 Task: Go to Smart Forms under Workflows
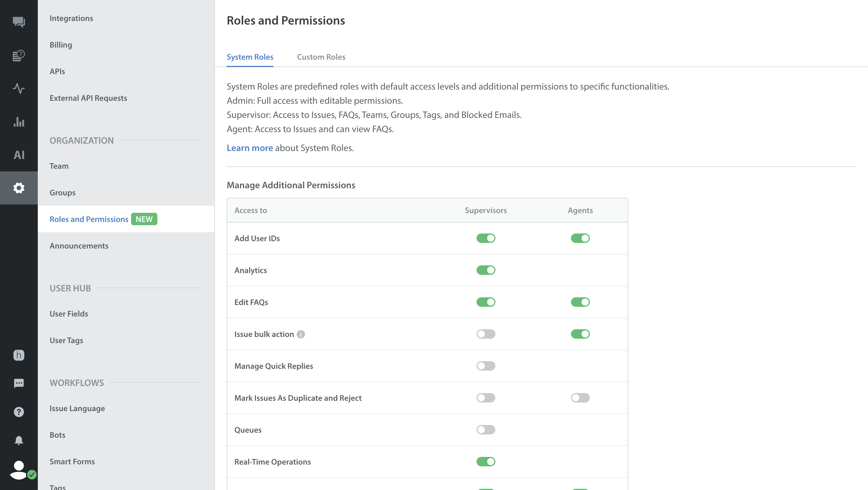(x=72, y=461)
